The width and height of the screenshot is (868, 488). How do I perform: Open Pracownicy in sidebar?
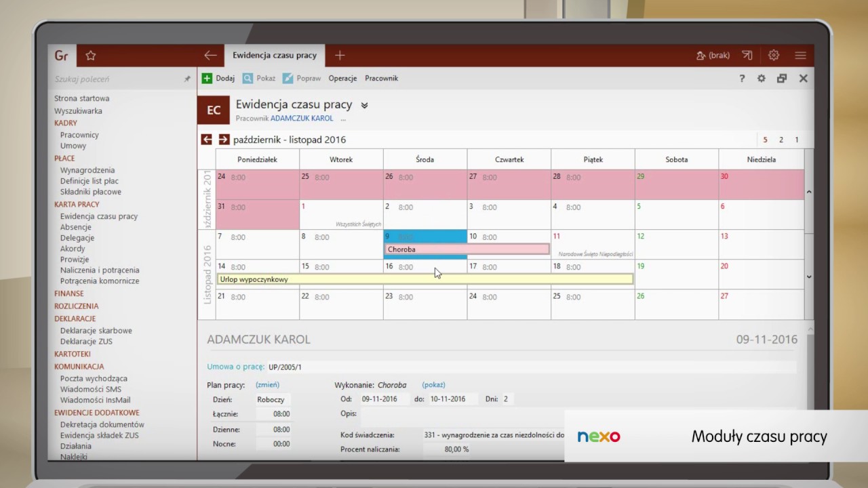point(79,135)
